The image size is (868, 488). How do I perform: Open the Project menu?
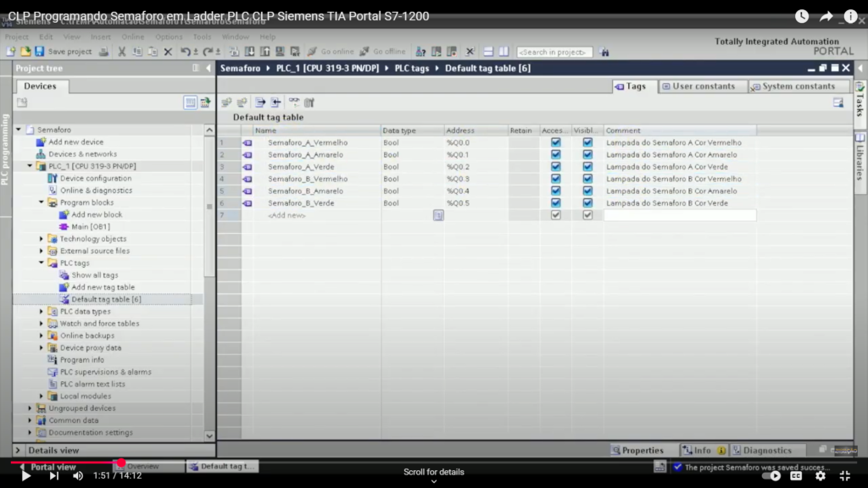[17, 36]
